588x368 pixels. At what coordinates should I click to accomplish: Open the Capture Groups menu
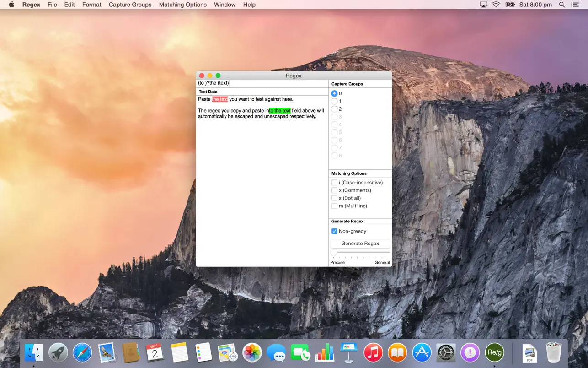click(x=130, y=5)
